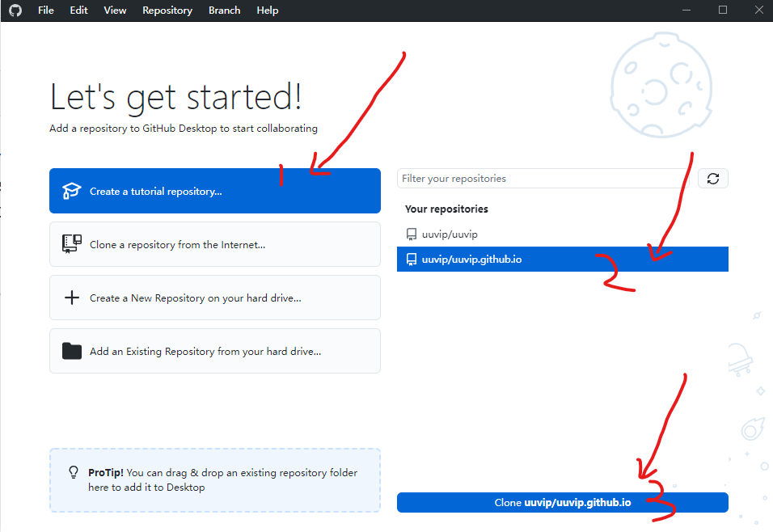Select Create a New Repository on hard drive

215,298
